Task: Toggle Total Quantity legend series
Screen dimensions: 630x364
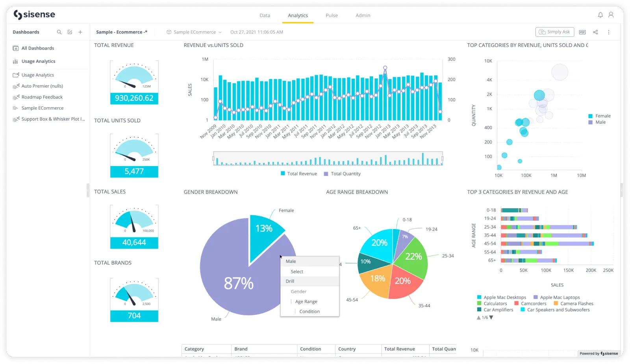Action: pyautogui.click(x=342, y=174)
